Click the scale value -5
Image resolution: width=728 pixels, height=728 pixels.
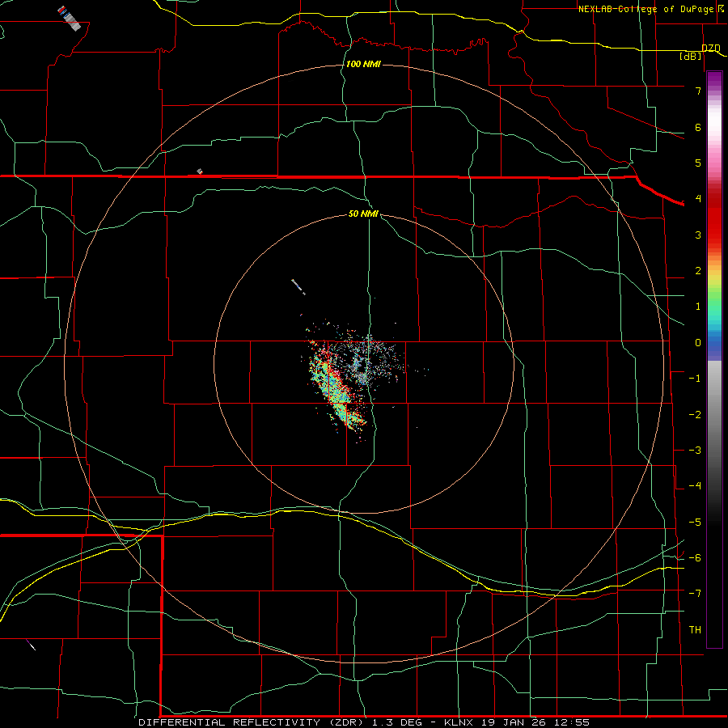point(695,523)
